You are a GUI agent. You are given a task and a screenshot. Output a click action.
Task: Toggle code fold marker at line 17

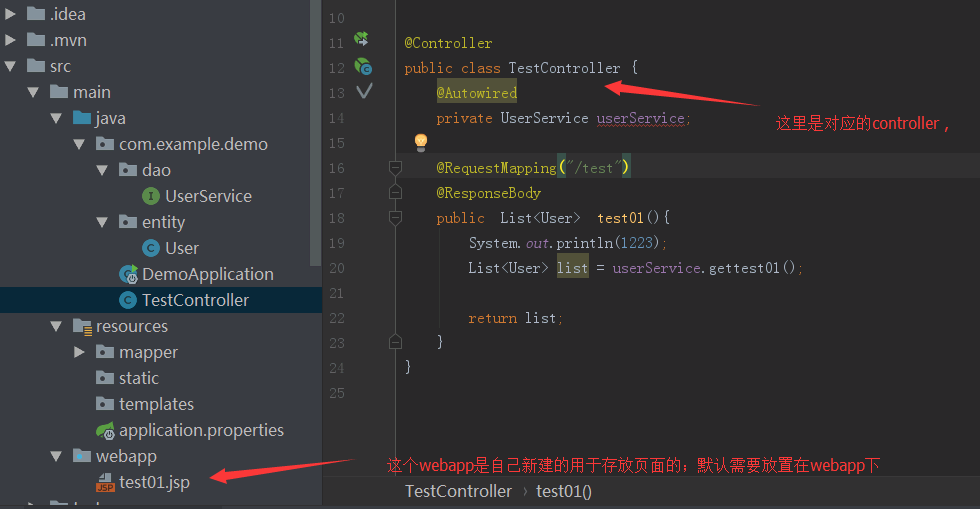395,192
